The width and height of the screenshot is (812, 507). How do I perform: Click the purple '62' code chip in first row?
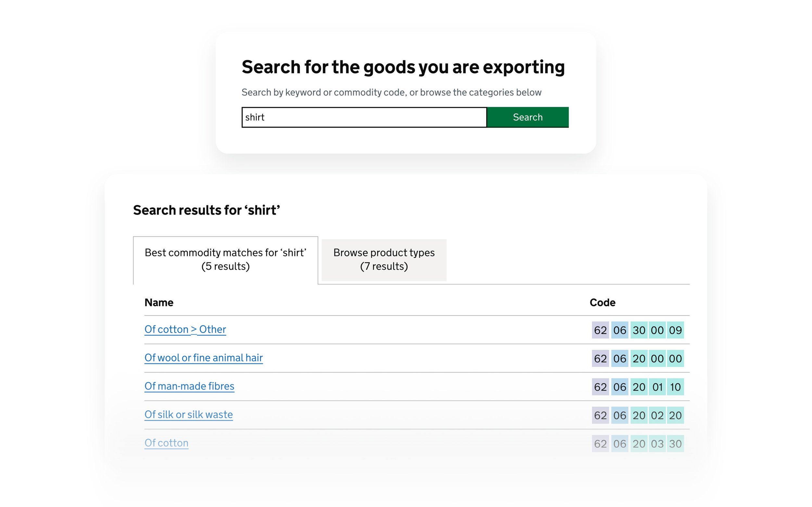[x=600, y=330]
